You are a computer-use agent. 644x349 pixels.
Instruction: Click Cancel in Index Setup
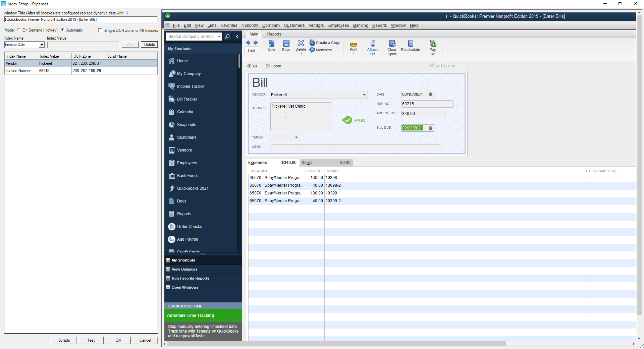145,340
